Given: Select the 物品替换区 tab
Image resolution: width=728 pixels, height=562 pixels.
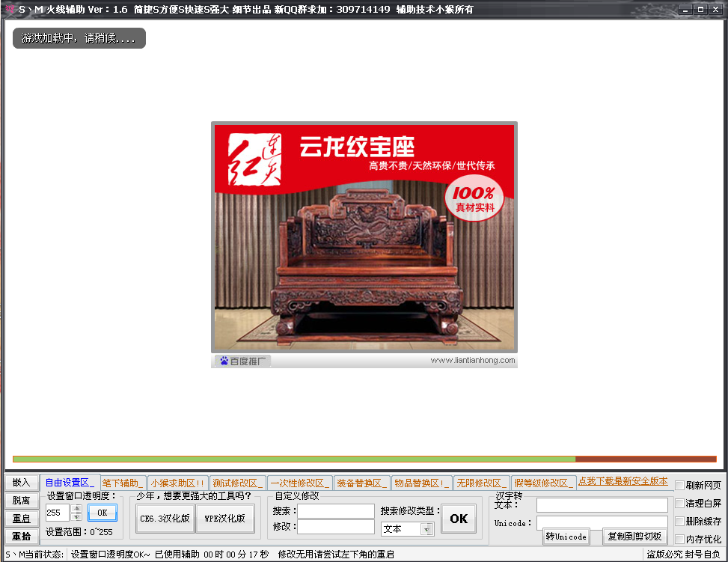Looking at the screenshot, I should tap(421, 483).
